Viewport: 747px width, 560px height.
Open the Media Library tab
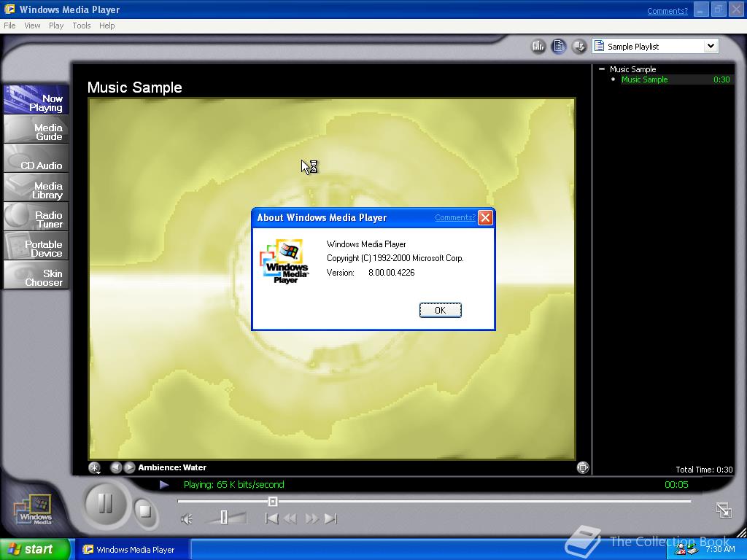point(36,187)
